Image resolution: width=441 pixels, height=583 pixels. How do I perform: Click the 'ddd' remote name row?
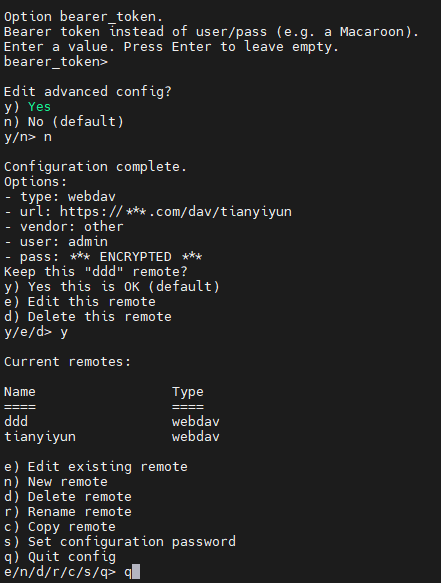112,422
